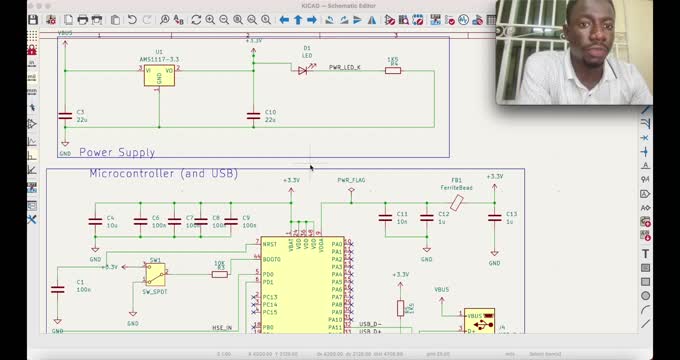The width and height of the screenshot is (680, 360).
Task: Switch units to millimeters
Action: [x=32, y=92]
